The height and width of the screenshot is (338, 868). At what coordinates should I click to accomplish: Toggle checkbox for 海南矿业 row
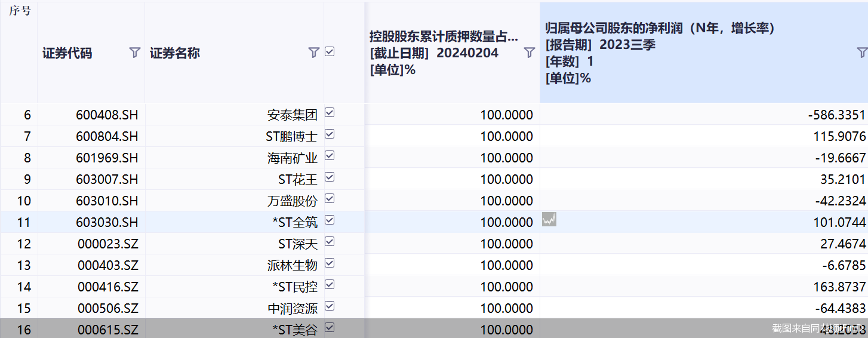coord(330,156)
